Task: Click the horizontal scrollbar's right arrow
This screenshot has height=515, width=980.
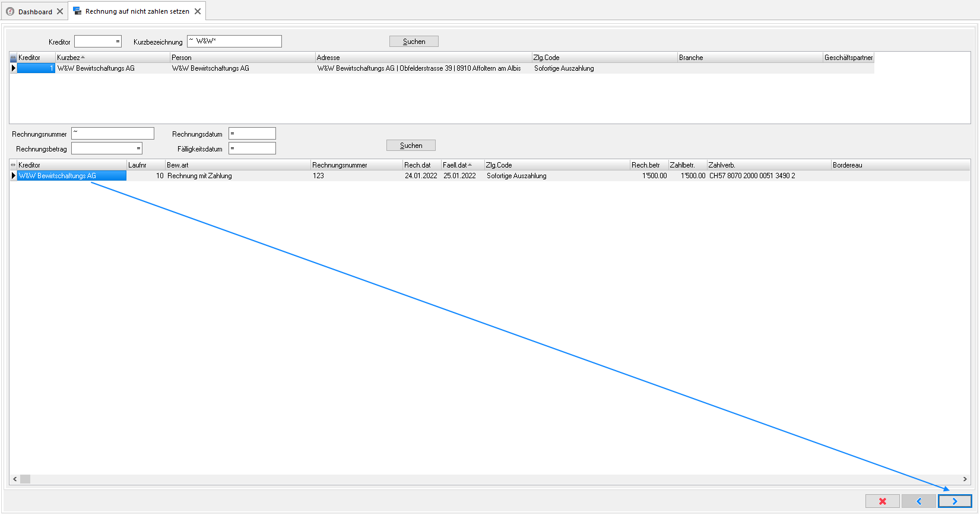Action: click(x=965, y=479)
